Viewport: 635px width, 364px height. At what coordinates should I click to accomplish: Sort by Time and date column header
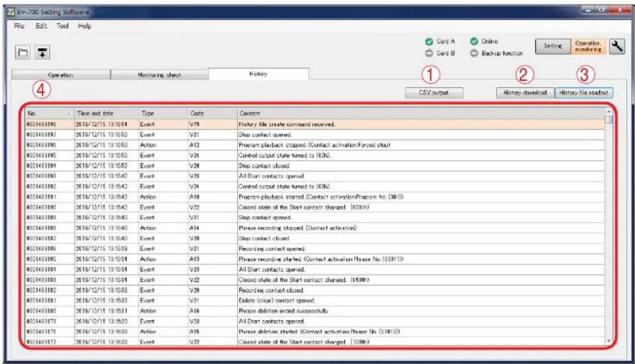(x=107, y=113)
